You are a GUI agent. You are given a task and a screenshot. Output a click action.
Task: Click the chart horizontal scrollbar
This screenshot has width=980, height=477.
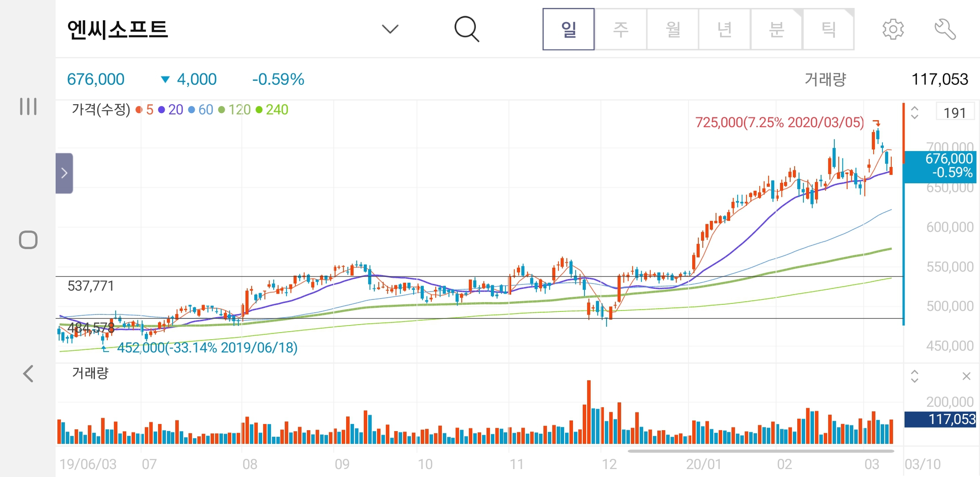761,451
